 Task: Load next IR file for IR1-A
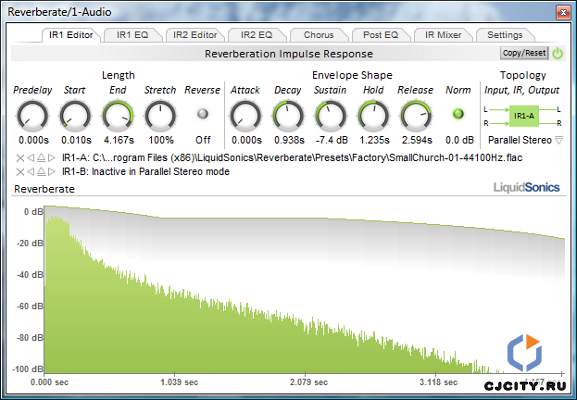[52, 158]
